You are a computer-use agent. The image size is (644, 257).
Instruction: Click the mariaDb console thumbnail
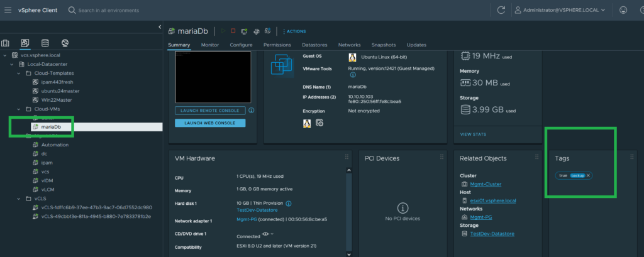click(x=213, y=77)
